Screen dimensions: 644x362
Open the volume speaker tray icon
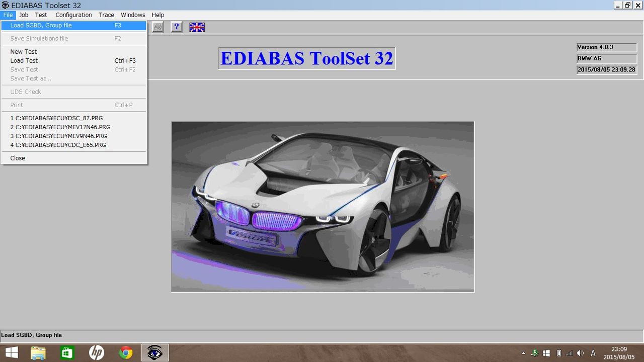580,353
